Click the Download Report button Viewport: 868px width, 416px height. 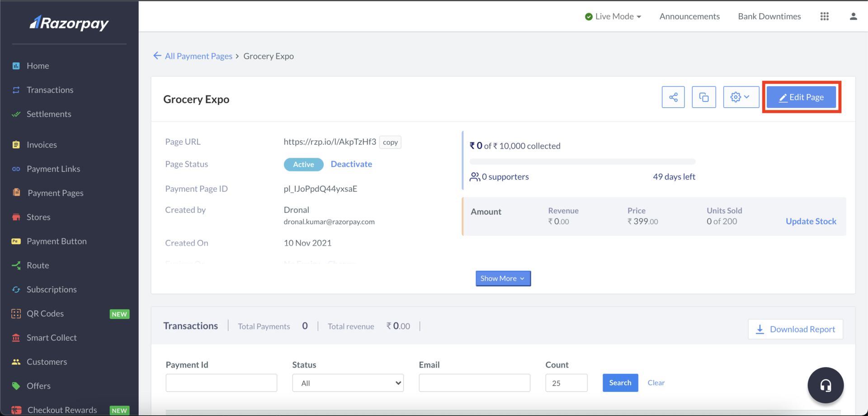(796, 329)
